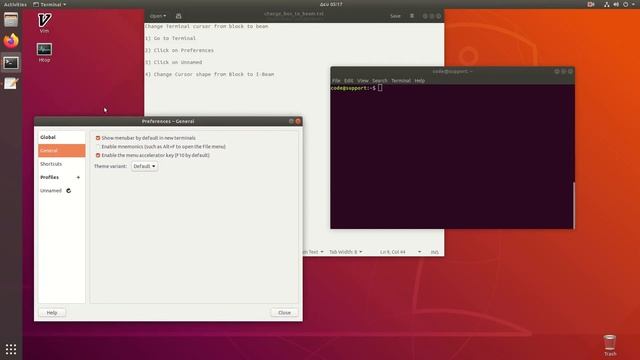Open the Htop desktop shortcut

coord(44,52)
